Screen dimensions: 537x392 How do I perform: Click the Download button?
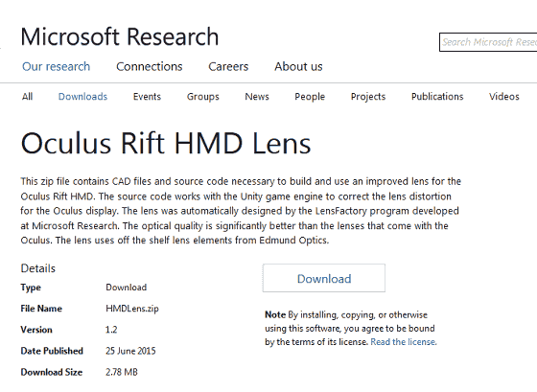pyautogui.click(x=324, y=278)
